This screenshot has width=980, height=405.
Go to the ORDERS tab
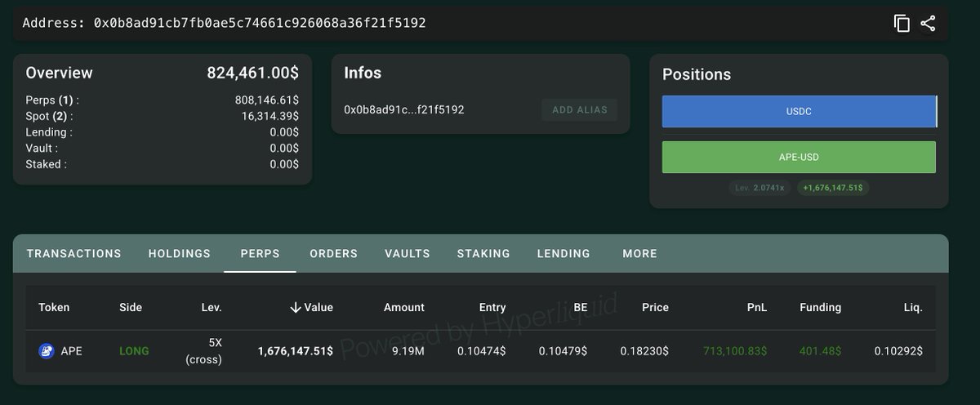(x=333, y=253)
